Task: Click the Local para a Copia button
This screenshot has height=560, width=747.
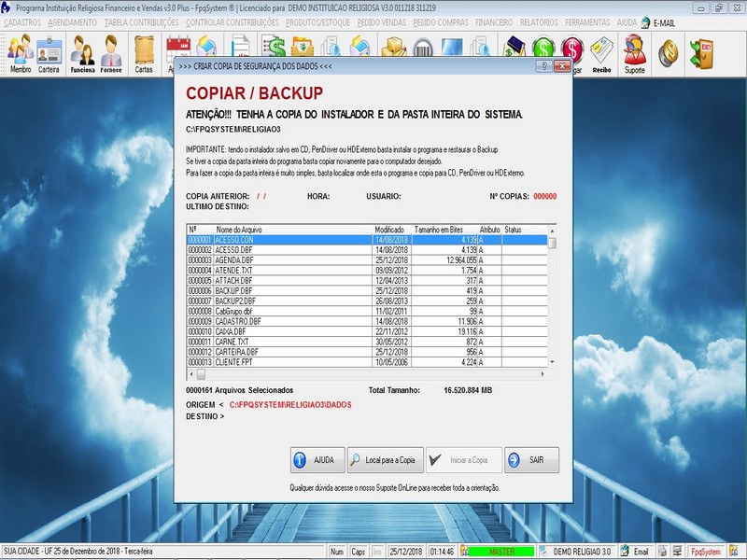Action: [x=386, y=460]
